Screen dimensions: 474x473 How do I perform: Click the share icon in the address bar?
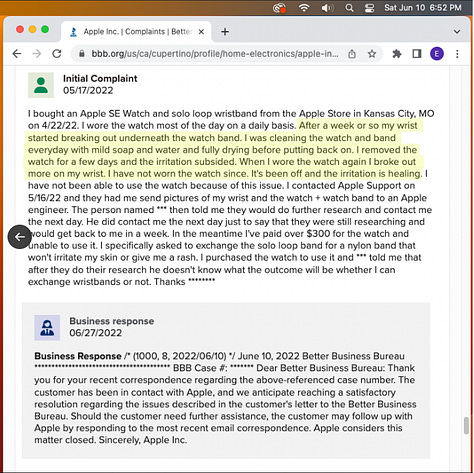tap(352, 54)
